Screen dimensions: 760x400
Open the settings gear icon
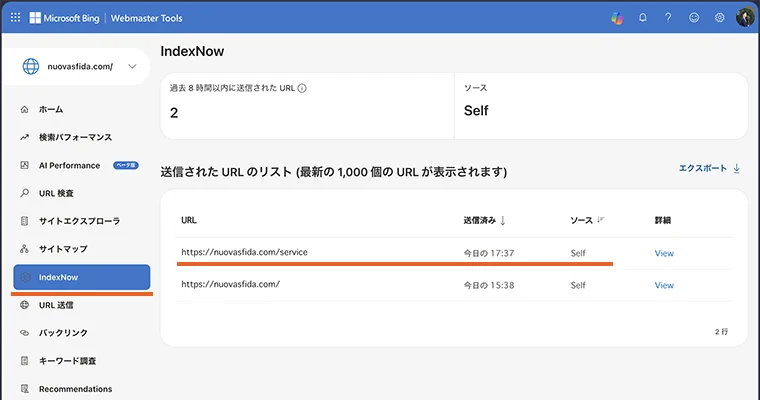pyautogui.click(x=719, y=18)
